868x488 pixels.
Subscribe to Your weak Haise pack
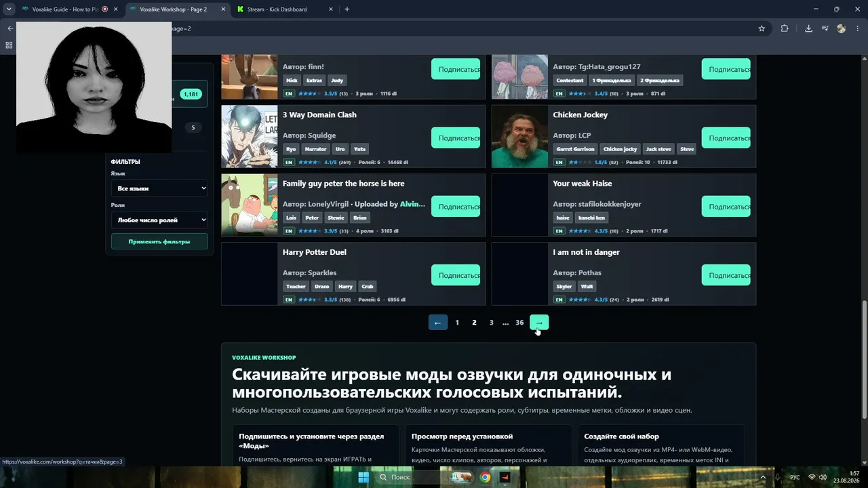(x=726, y=207)
